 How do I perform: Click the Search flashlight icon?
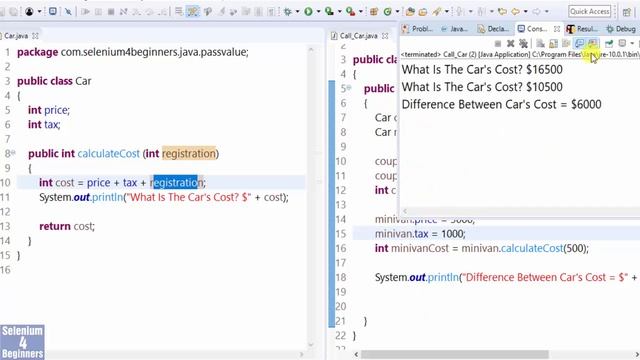437,11
